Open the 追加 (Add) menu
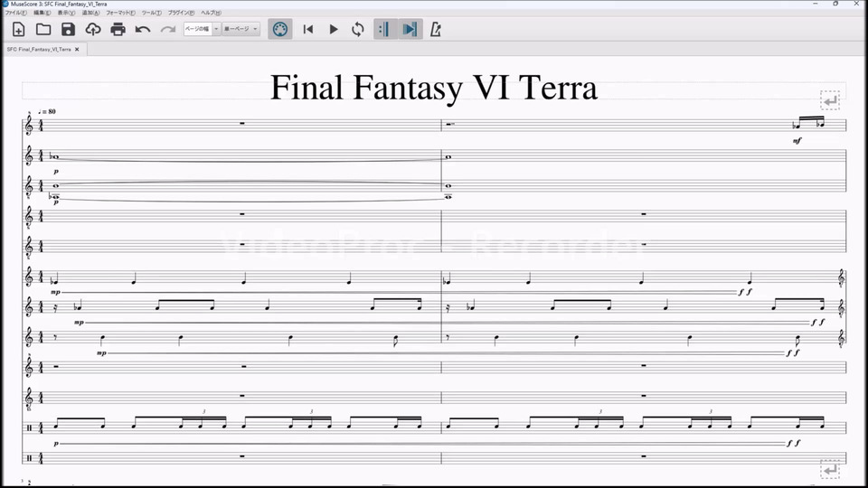 [90, 12]
